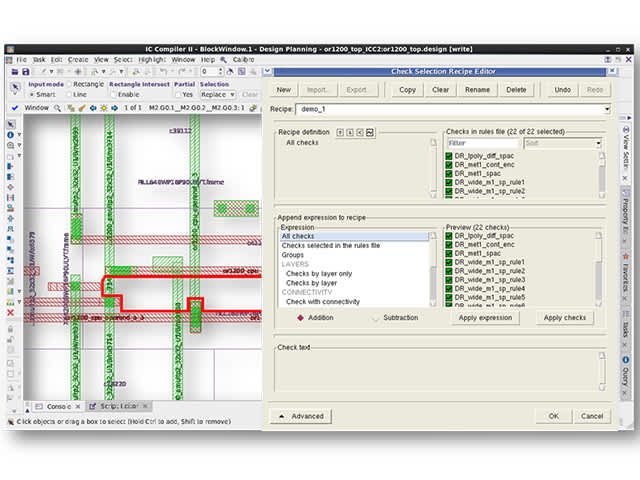Open the Calibre menu
Viewport: 640px width, 480px height.
click(244, 60)
